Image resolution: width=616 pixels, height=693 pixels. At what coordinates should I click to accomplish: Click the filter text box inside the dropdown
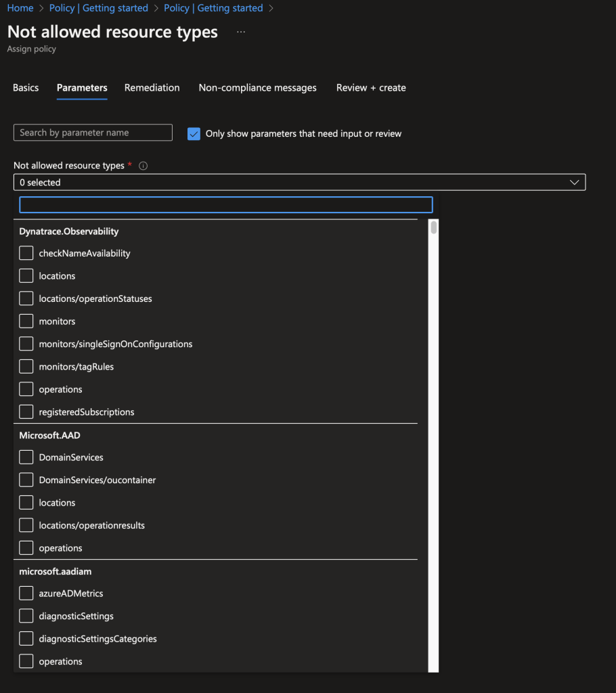tap(226, 204)
